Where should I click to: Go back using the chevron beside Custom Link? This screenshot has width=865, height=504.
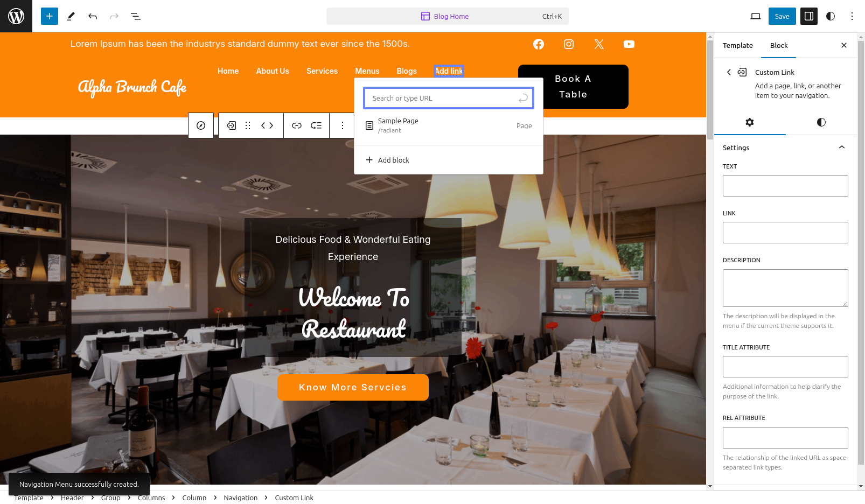pyautogui.click(x=729, y=72)
